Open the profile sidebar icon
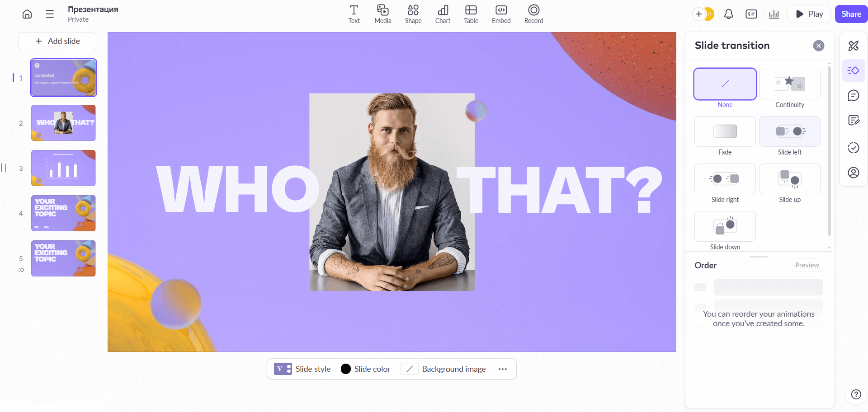The height and width of the screenshot is (412, 868). 854,173
